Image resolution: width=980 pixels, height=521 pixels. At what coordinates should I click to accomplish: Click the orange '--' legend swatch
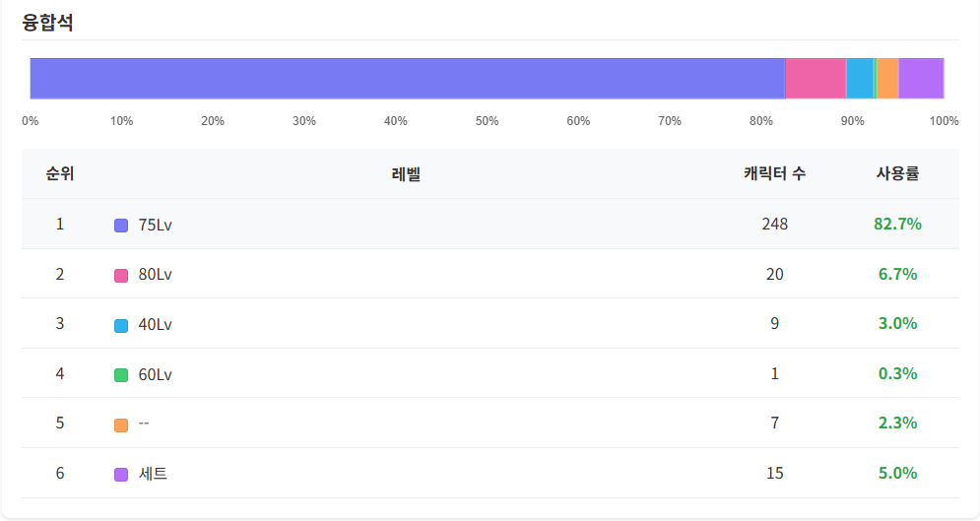click(121, 424)
